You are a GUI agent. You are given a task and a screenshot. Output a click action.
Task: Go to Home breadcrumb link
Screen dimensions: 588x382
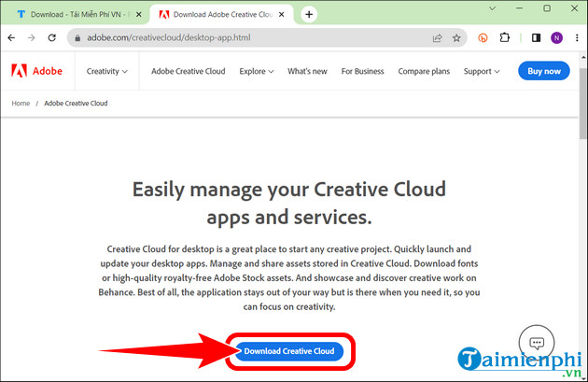(x=21, y=103)
